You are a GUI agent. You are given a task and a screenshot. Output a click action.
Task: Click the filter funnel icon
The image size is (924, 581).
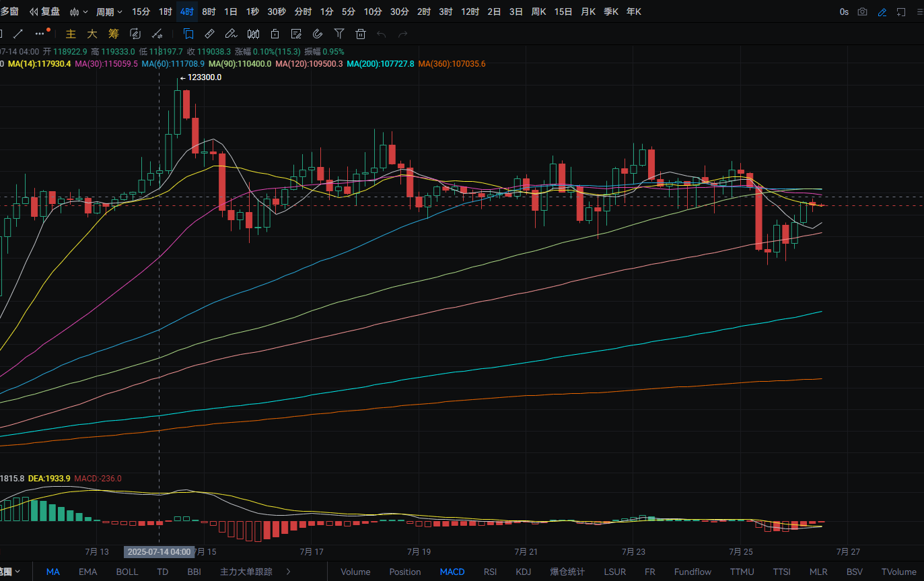(339, 34)
